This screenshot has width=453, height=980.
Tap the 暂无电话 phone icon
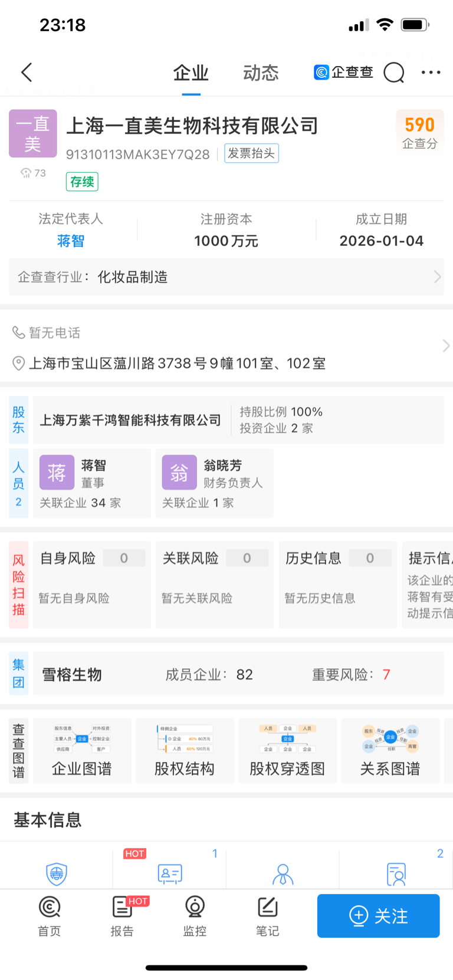tap(19, 333)
